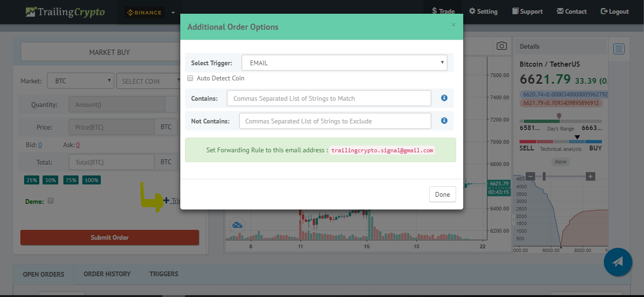Focus the Contains strings input field

(329, 98)
